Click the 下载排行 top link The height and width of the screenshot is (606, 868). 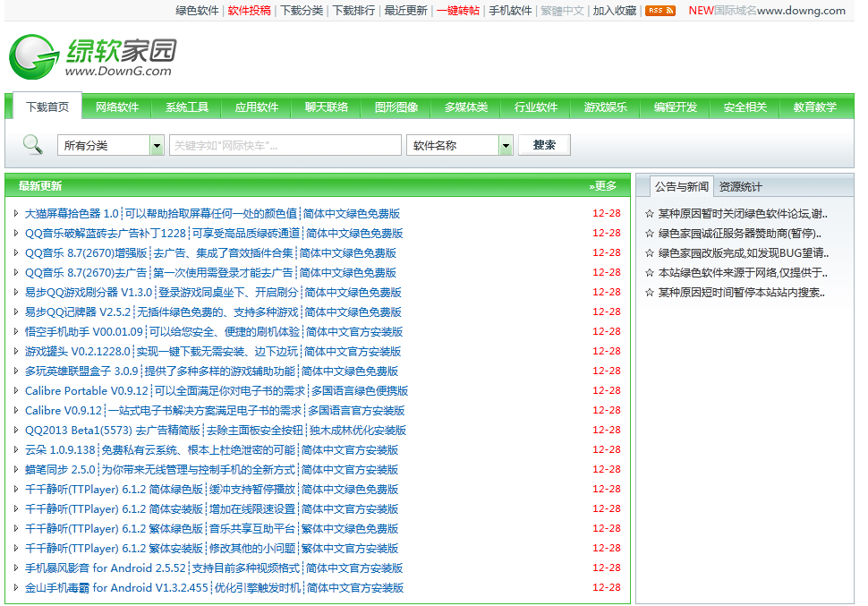[353, 11]
